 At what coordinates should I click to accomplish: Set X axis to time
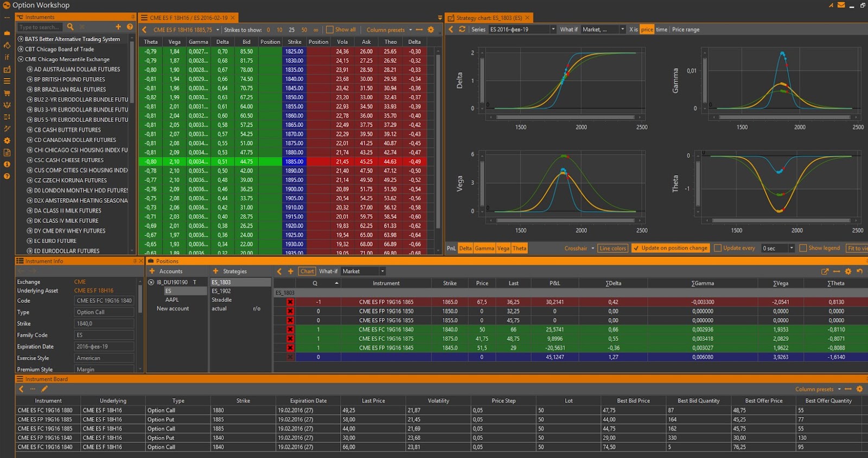tap(661, 30)
